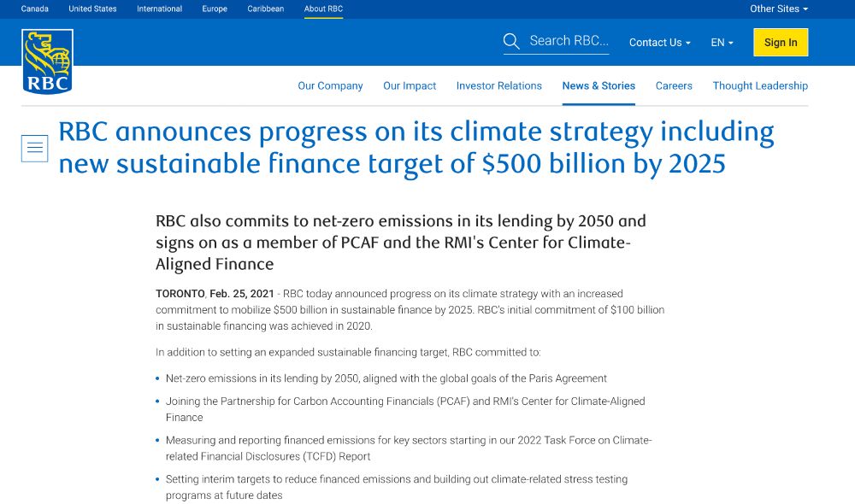The image size is (855, 504).
Task: Click the bullet about joining PCAF
Action: [x=405, y=409]
